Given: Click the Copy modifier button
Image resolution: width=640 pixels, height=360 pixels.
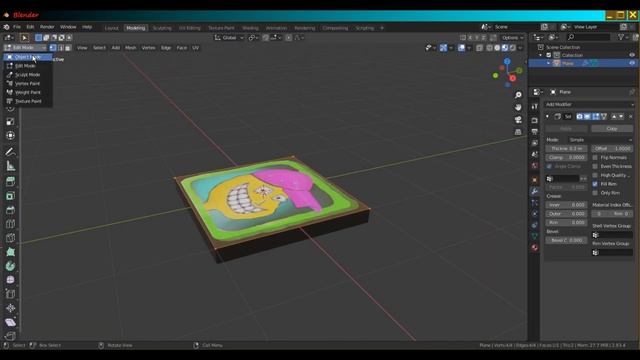Looking at the screenshot, I should click(612, 129).
